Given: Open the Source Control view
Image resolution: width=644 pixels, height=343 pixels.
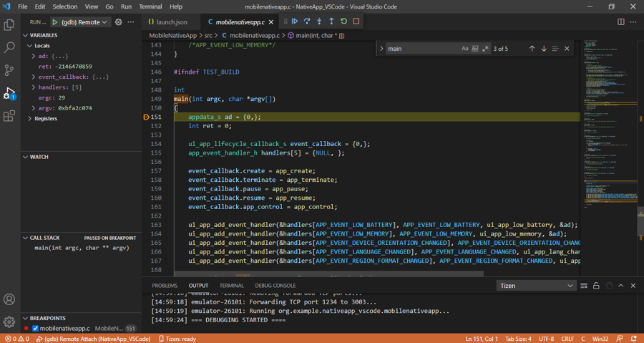Looking at the screenshot, I should click(9, 70).
